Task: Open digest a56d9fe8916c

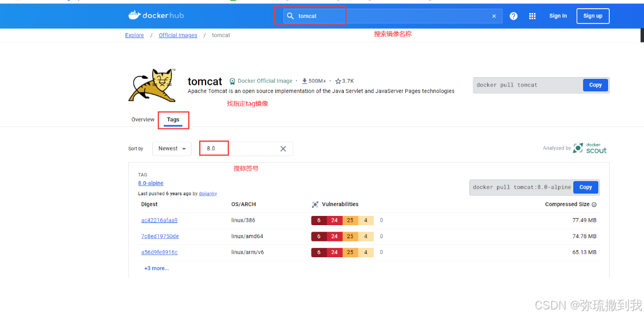Action: tap(159, 252)
